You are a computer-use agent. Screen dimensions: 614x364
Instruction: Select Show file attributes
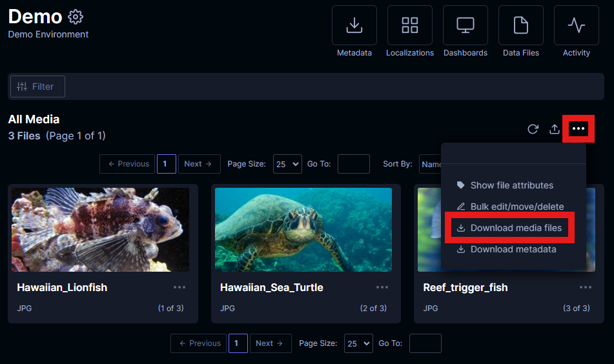coord(505,185)
